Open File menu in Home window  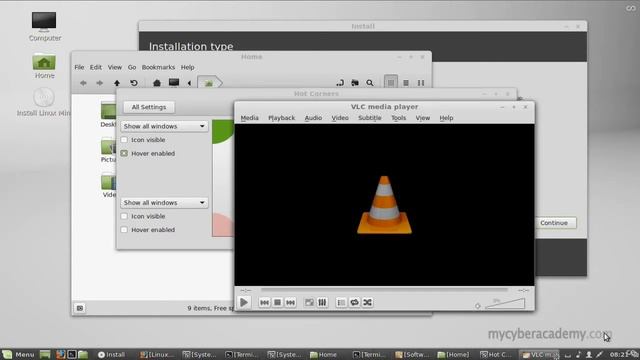pos(79,67)
